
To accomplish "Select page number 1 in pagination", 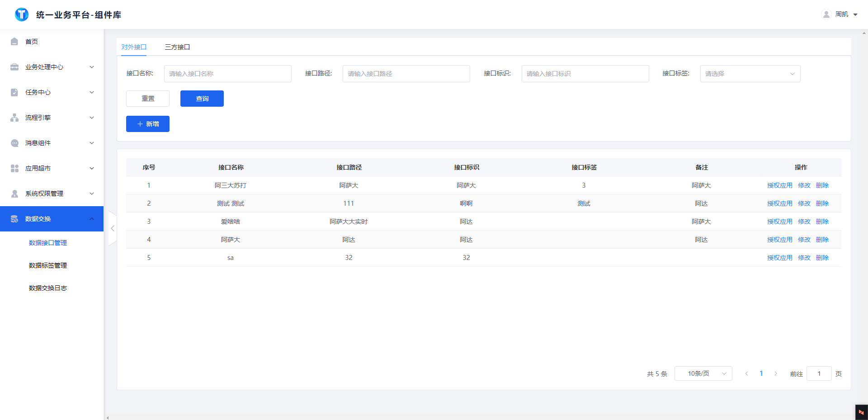I will 761,373.
